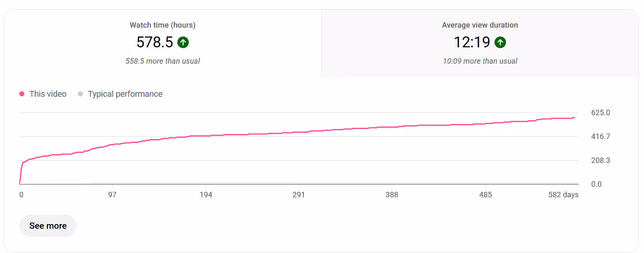Click the See more button
This screenshot has height=253, width=644.
[x=47, y=225]
